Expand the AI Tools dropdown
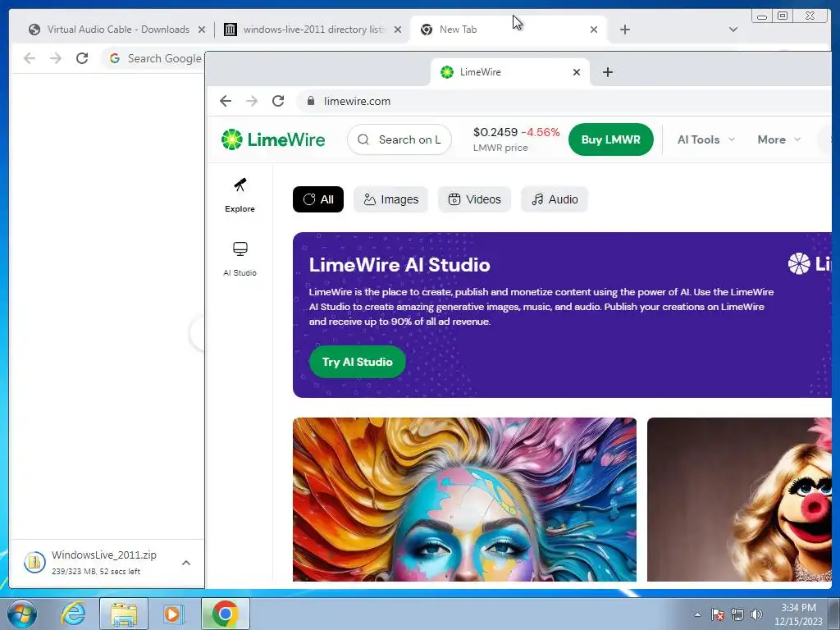Viewport: 840px width, 630px height. (x=706, y=139)
